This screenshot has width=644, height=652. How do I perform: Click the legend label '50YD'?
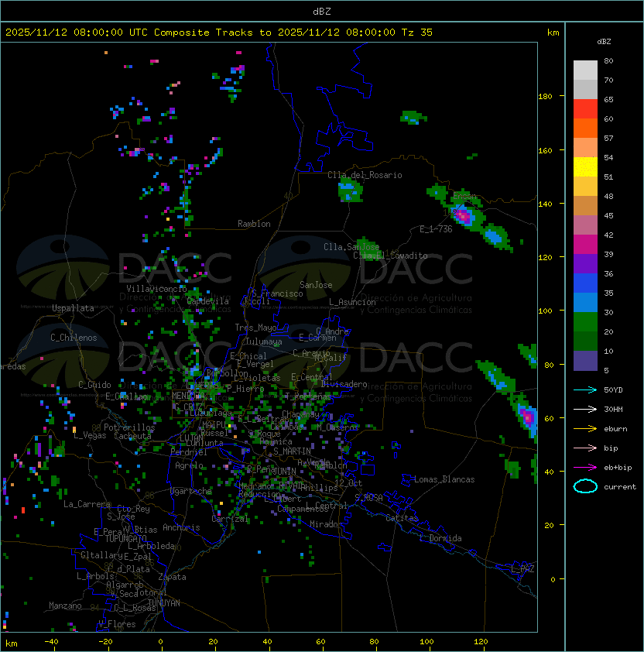pos(613,390)
